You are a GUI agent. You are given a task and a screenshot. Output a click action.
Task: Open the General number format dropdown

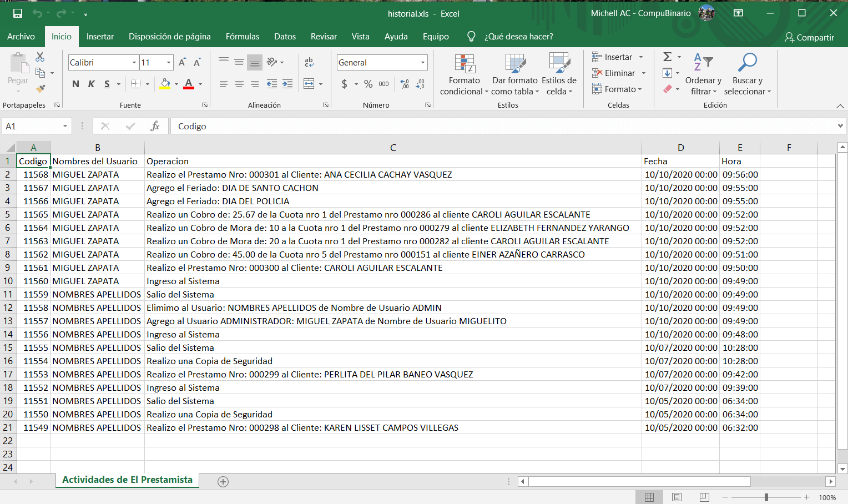click(x=422, y=63)
